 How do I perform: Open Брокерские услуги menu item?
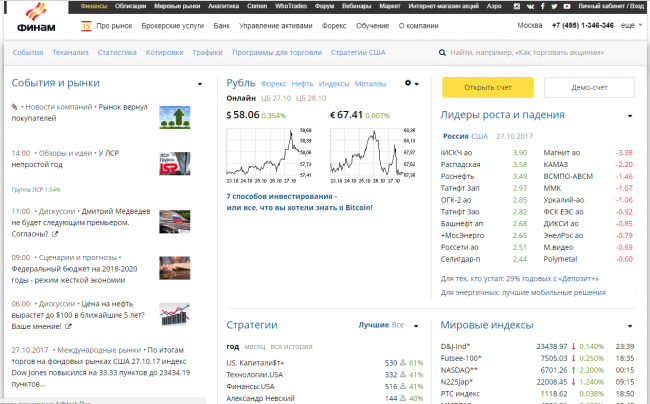point(174,24)
